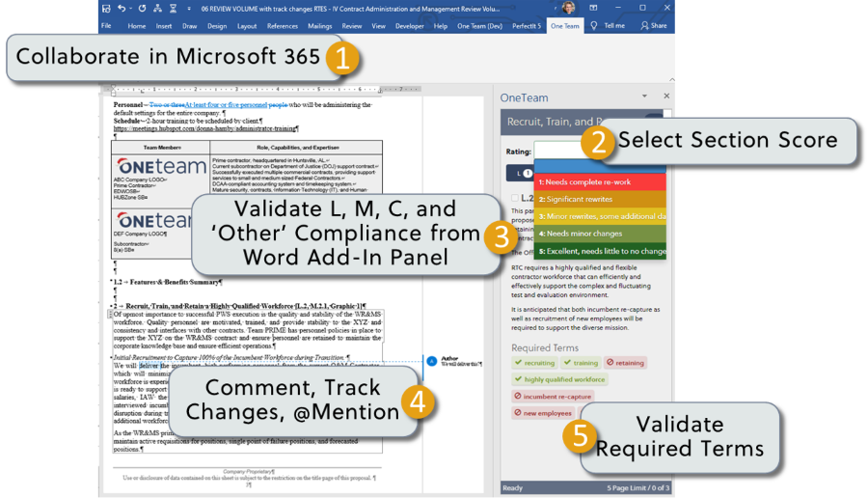
Task: Click the 'retaining' required term tag
Action: point(625,363)
